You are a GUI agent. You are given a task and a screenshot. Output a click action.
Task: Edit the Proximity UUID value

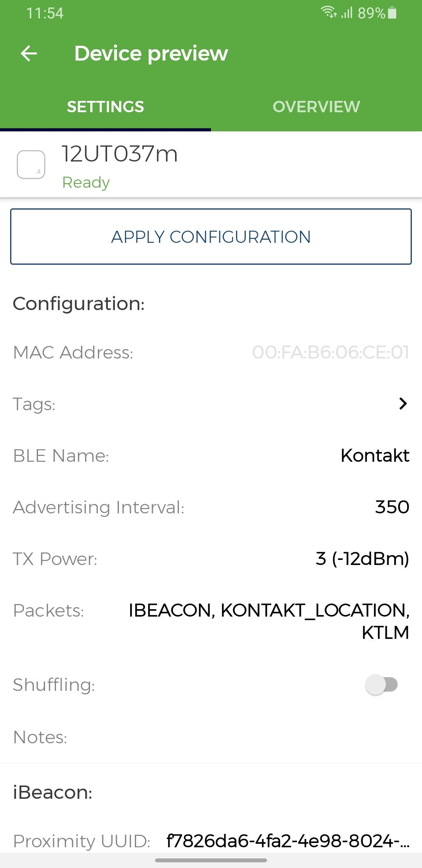point(288,840)
